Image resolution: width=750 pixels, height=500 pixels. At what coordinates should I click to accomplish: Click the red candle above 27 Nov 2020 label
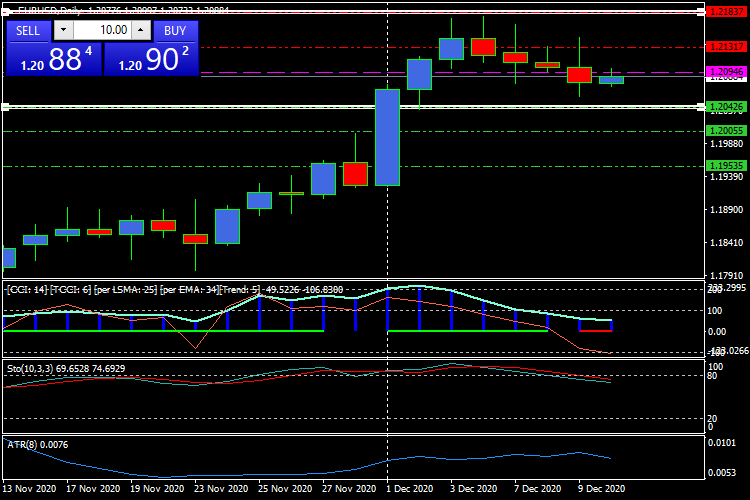[355, 174]
